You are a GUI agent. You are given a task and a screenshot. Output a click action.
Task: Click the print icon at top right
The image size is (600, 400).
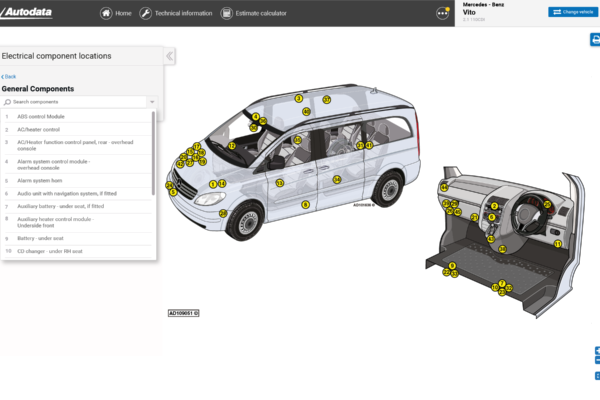(594, 40)
